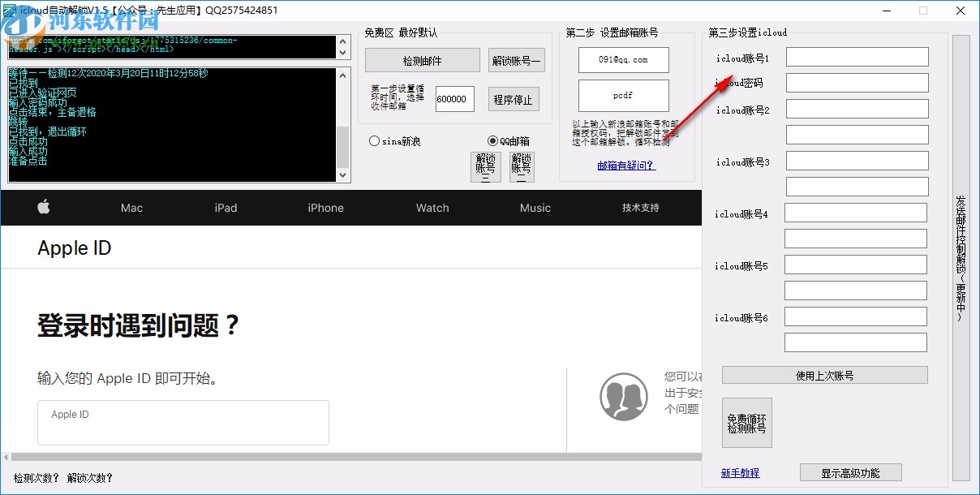Click the 解锁账号一 button
The height and width of the screenshot is (495, 980).
(x=516, y=59)
